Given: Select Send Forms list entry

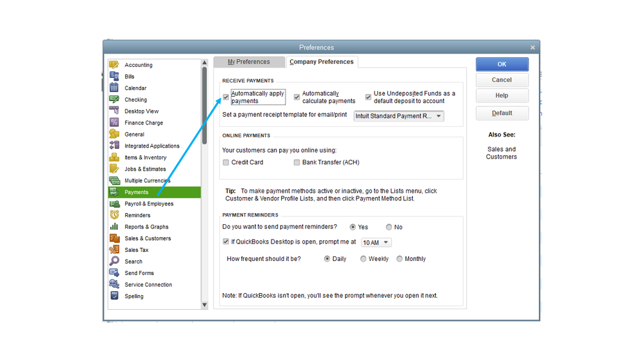Looking at the screenshot, I should pos(155,273).
